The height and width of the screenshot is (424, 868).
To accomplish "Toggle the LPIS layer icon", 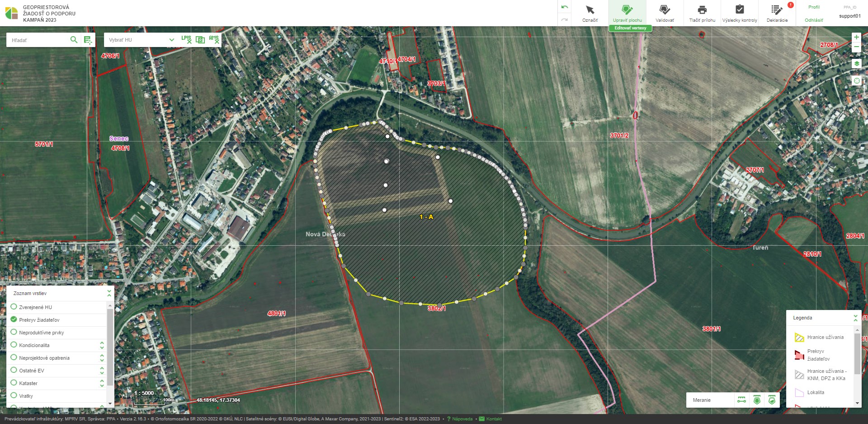I will click(186, 40).
